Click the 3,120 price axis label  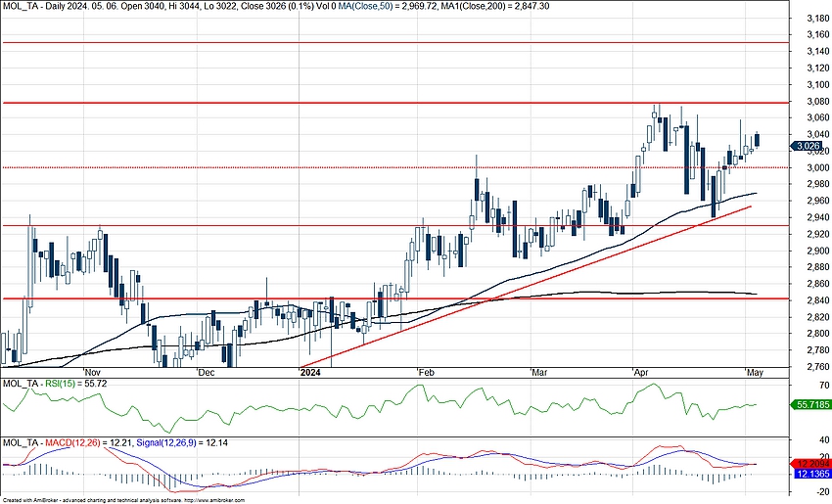pyautogui.click(x=817, y=68)
